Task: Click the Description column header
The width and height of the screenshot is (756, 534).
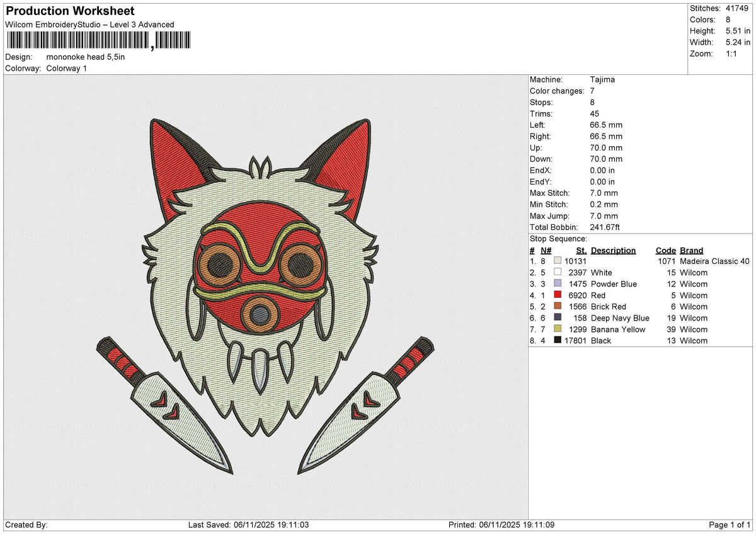Action: 613,251
